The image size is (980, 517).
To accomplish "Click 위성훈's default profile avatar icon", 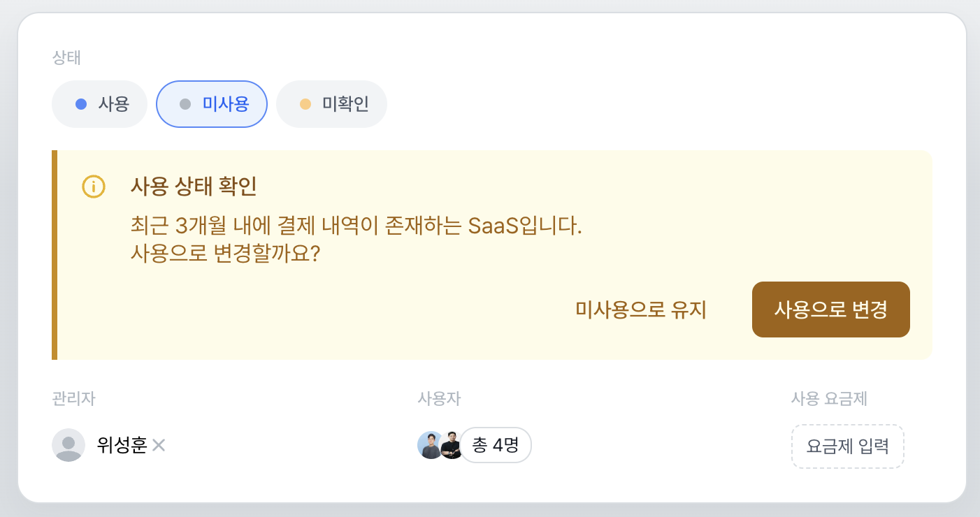I will click(69, 445).
